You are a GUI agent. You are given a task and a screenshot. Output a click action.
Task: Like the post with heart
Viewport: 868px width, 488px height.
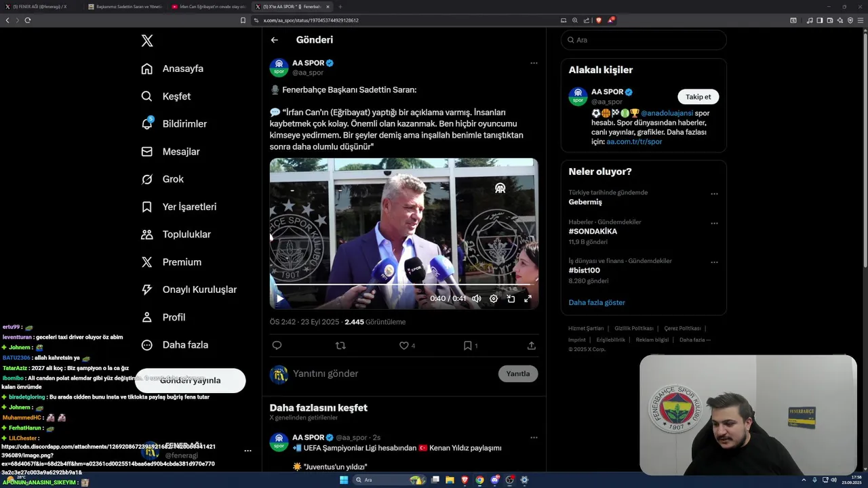pyautogui.click(x=404, y=346)
